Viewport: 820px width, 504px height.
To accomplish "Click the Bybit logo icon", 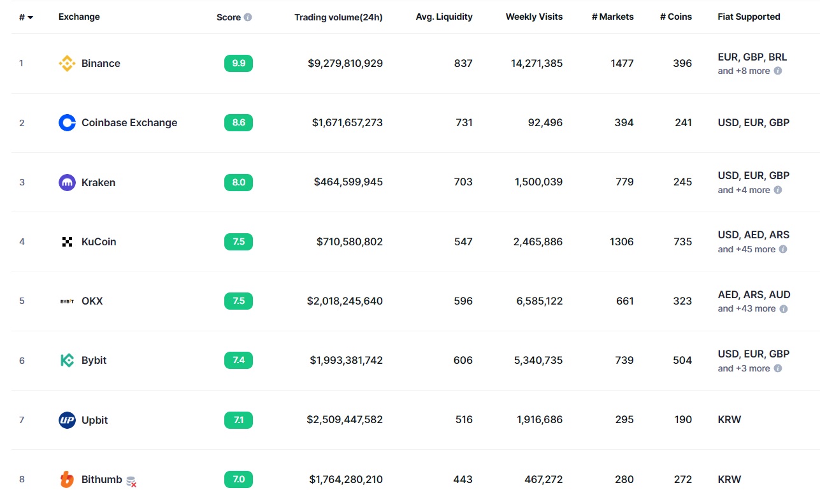I will (x=67, y=361).
